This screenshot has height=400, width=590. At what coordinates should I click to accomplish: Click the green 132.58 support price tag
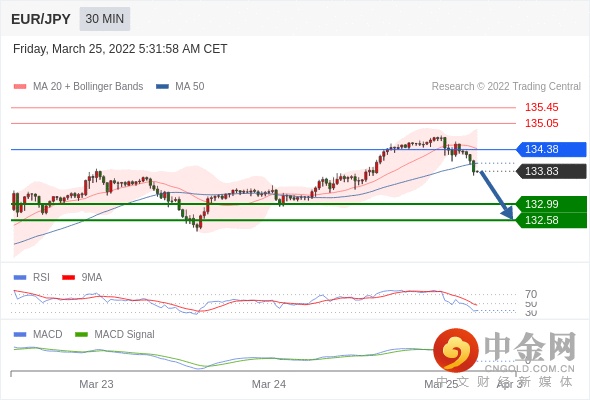[551, 220]
